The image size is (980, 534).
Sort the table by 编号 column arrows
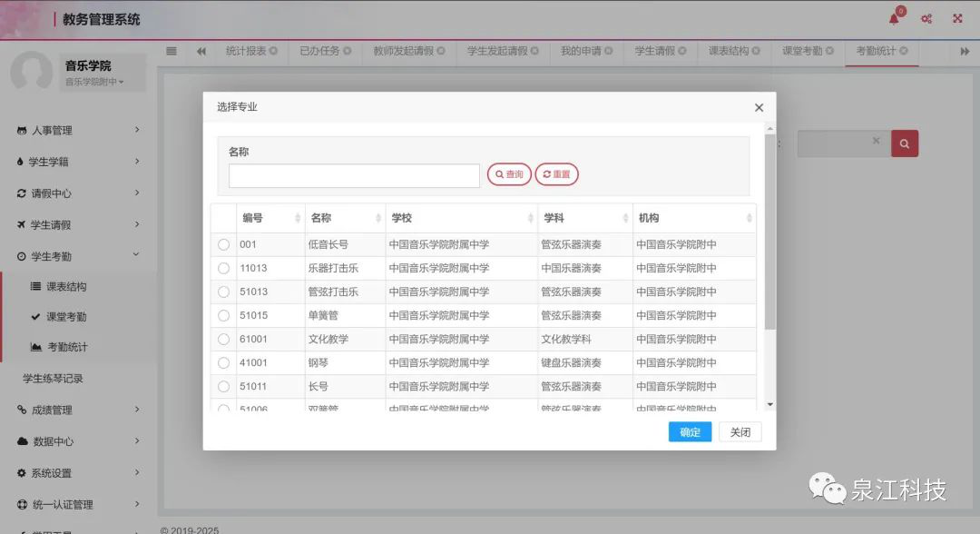click(x=298, y=218)
